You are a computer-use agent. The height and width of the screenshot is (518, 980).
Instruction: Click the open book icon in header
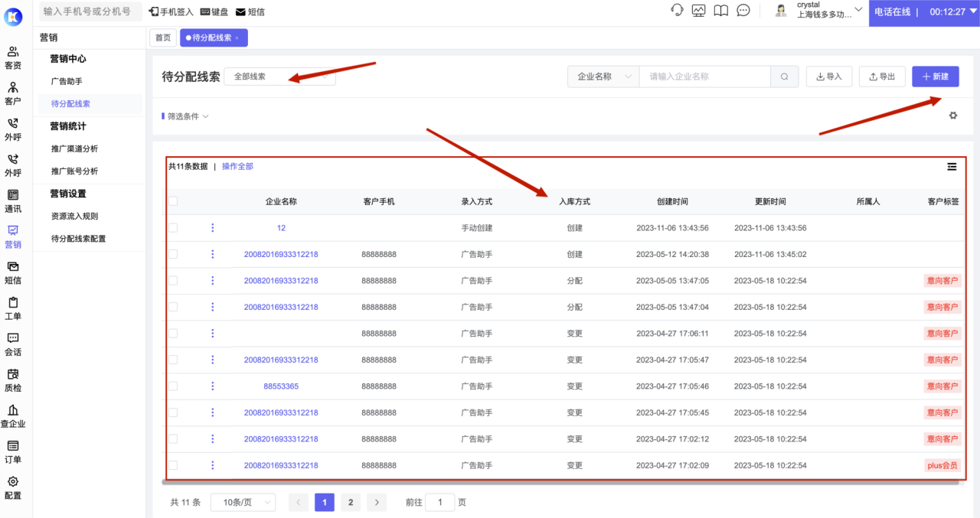(720, 11)
